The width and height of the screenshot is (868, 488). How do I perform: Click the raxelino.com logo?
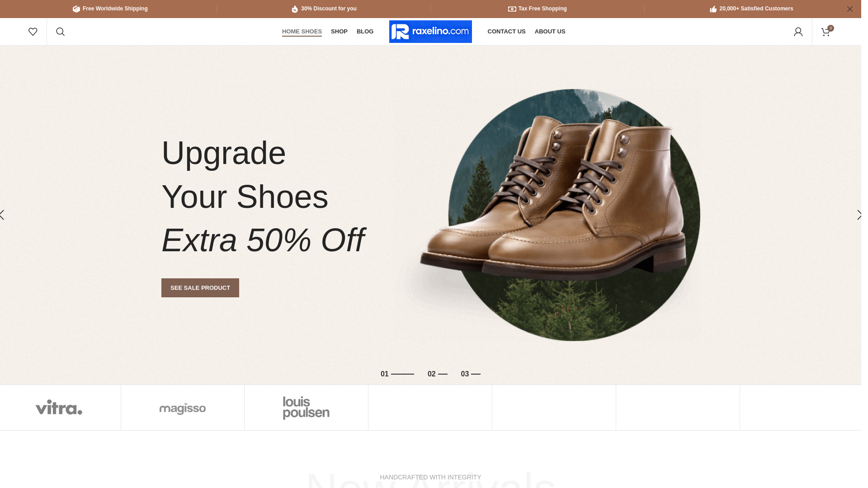coord(430,32)
